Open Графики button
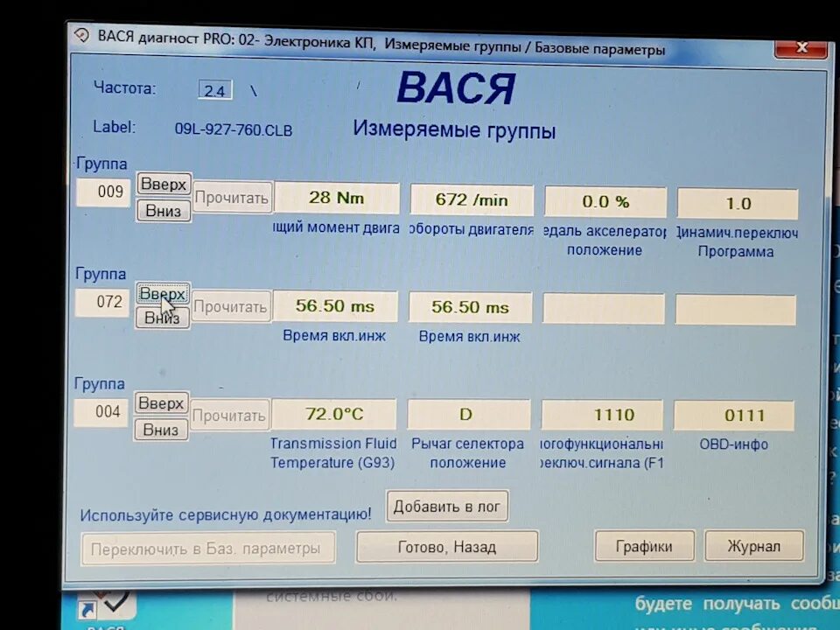This screenshot has width=840, height=630. tap(645, 546)
